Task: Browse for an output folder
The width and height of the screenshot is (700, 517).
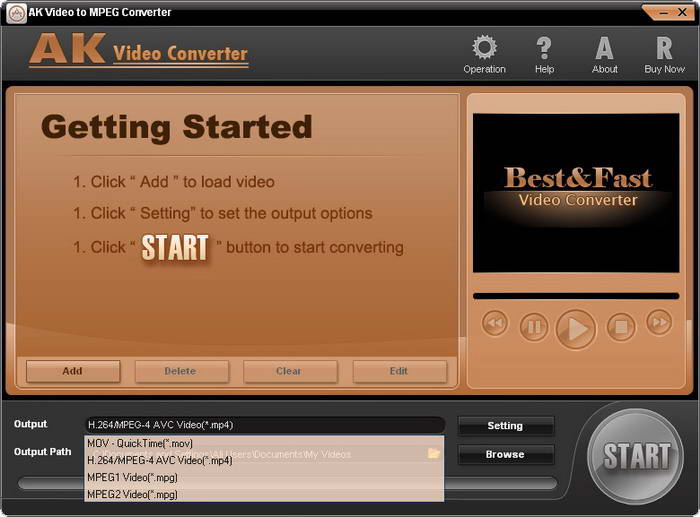Action: (x=505, y=454)
